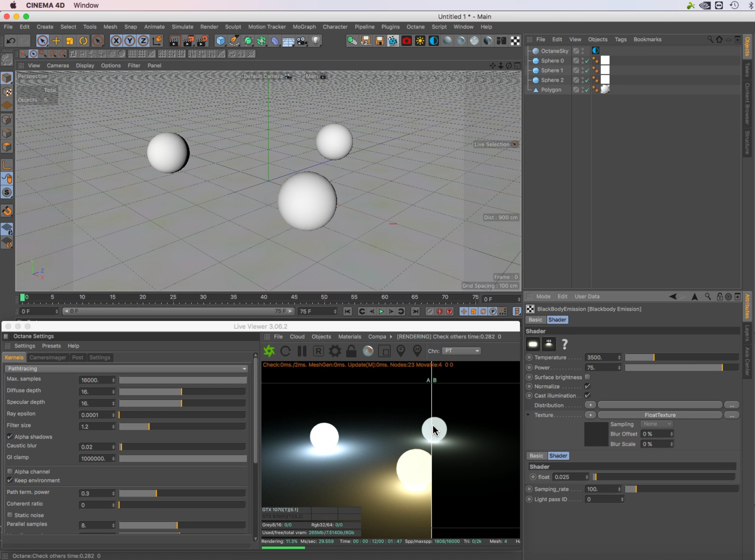Click the Live Viewer lock resolution icon
The image size is (755, 560).
click(x=351, y=351)
